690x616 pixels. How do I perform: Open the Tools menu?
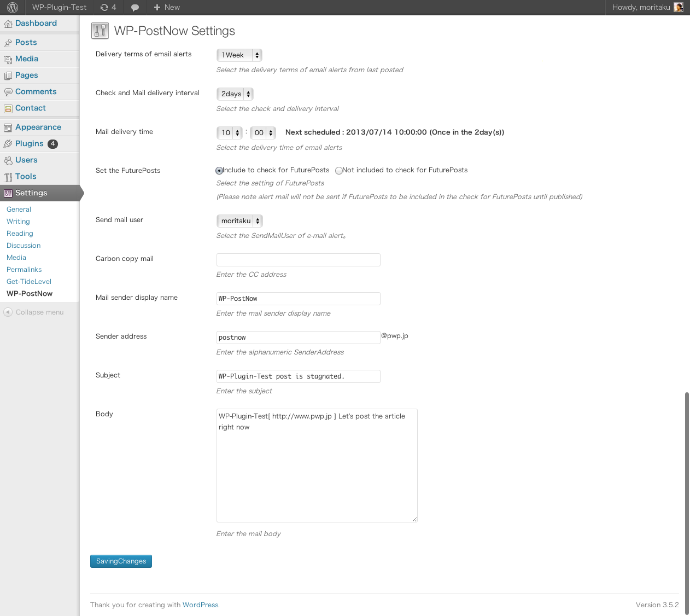click(26, 176)
